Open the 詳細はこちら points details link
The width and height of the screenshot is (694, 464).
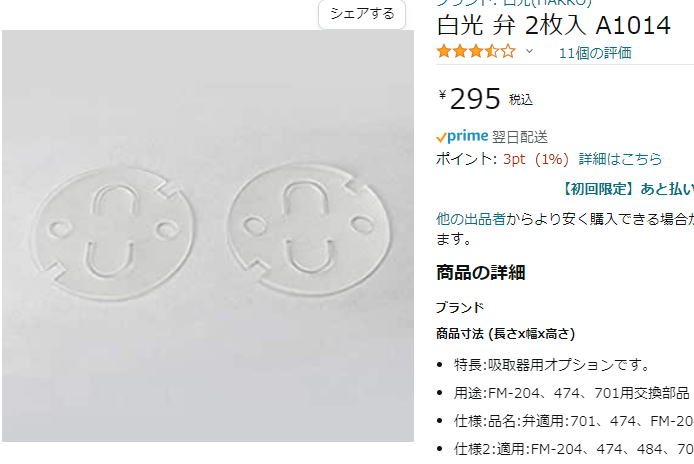coord(620,159)
